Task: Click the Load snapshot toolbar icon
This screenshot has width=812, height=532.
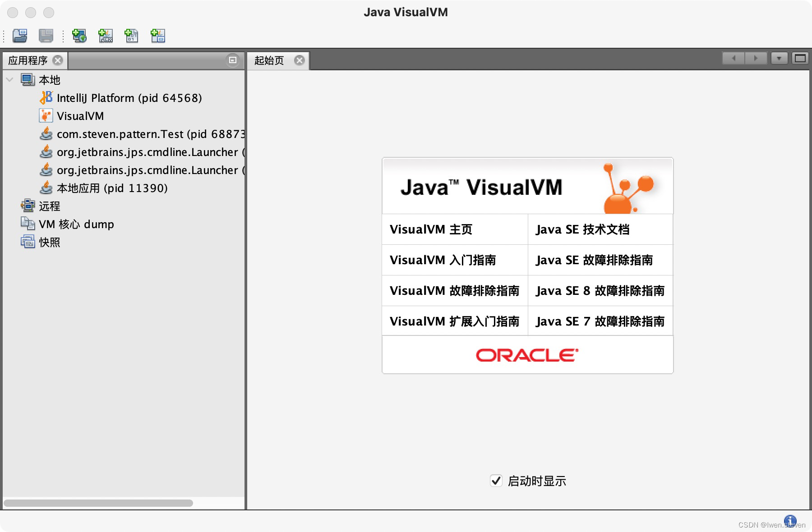Action: tap(20, 36)
